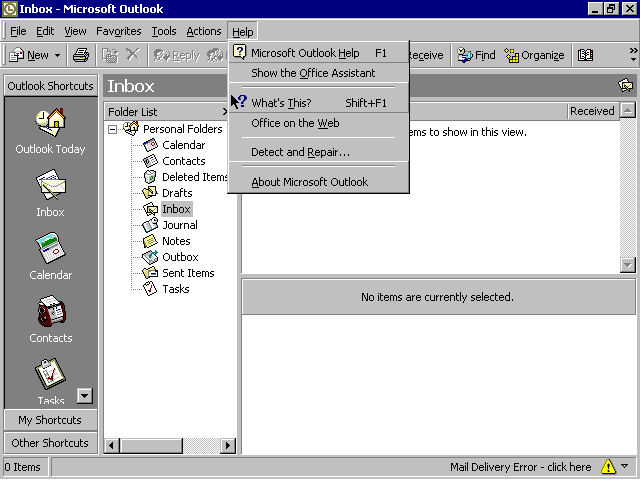The width and height of the screenshot is (640, 480).
Task: Open Outlook Today shortcut icon
Action: click(x=50, y=122)
